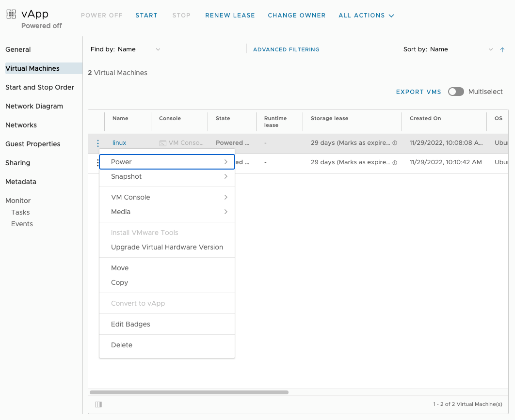The image size is (515, 420).
Task: Open Network Diagram in the sidebar
Action: 34,106
